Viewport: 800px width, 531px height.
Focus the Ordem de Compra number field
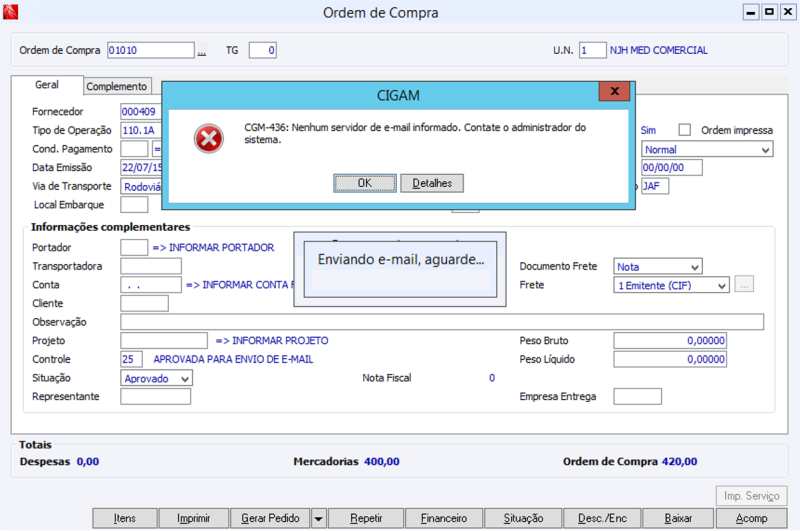[x=151, y=50]
